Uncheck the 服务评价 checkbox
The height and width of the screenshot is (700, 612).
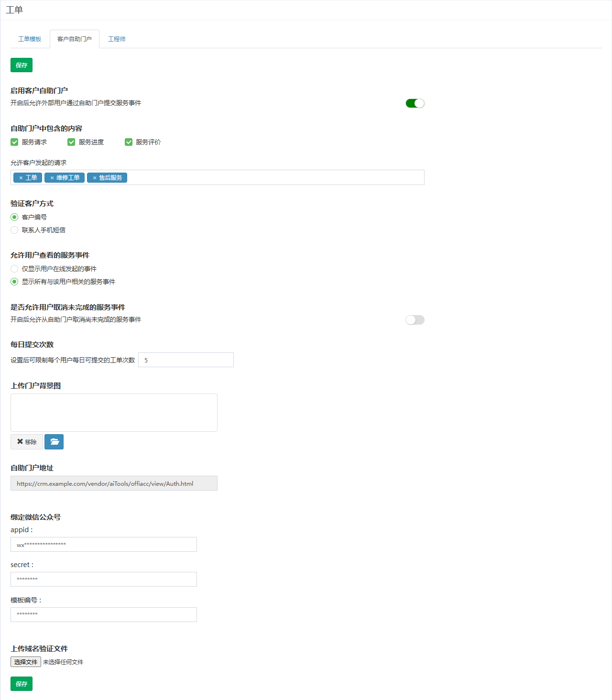pyautogui.click(x=129, y=142)
